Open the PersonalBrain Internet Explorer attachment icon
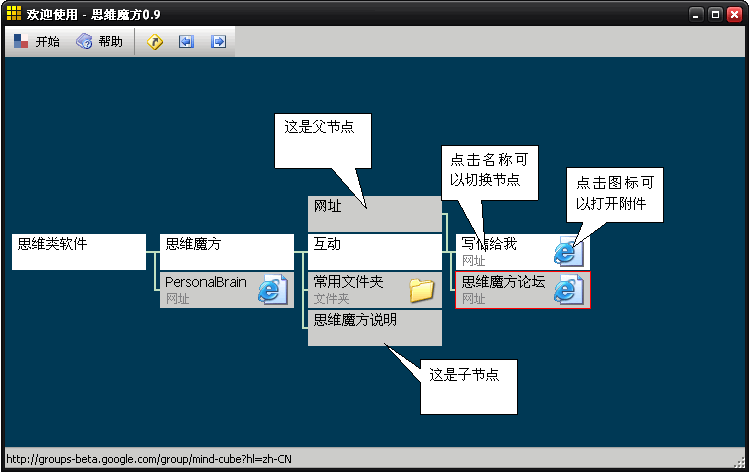Screen dimensions: 751x472 tap(273, 289)
